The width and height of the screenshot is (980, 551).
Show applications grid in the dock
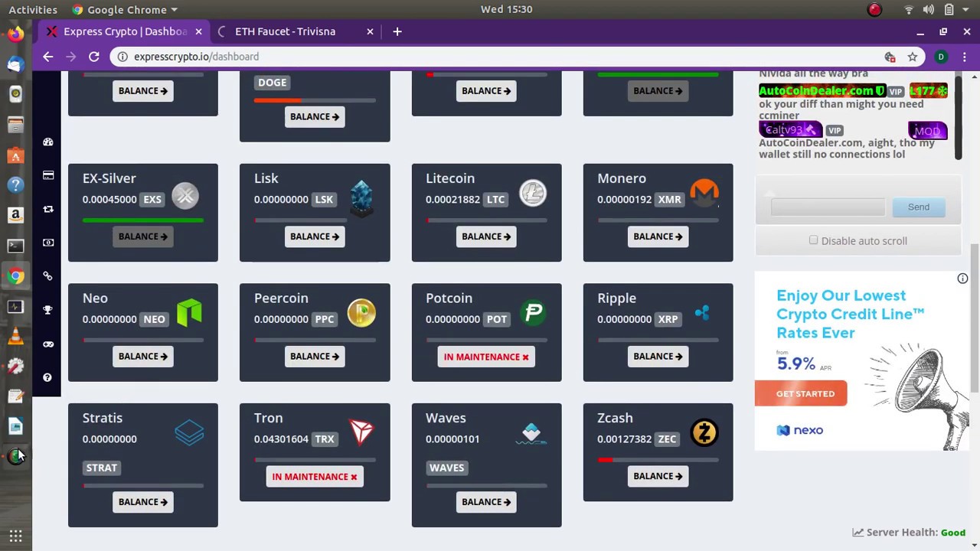[15, 536]
